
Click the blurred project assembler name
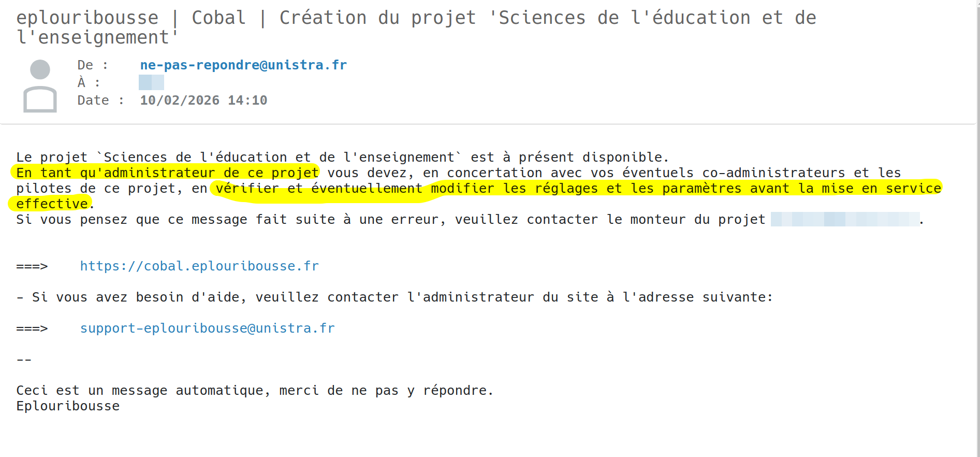(x=845, y=220)
